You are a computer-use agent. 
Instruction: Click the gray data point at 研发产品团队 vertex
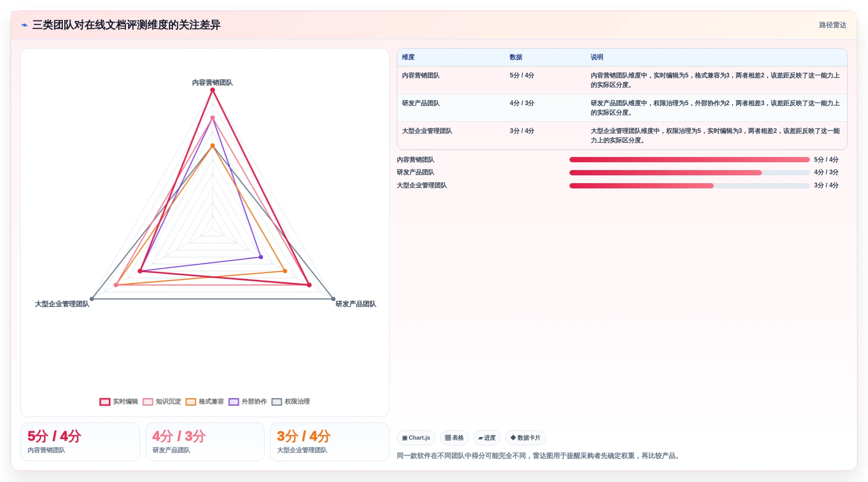(x=333, y=299)
